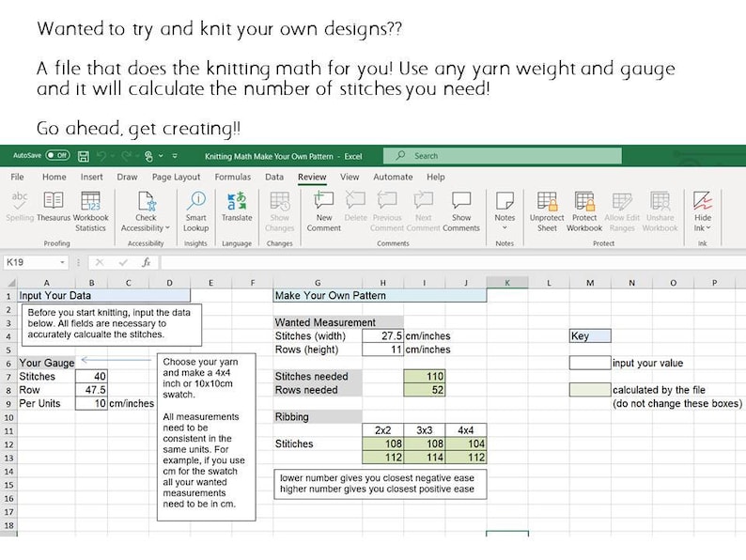Screen dimensions: 746x560
Task: Click the white input-value key swatch
Action: pyautogui.click(x=590, y=363)
